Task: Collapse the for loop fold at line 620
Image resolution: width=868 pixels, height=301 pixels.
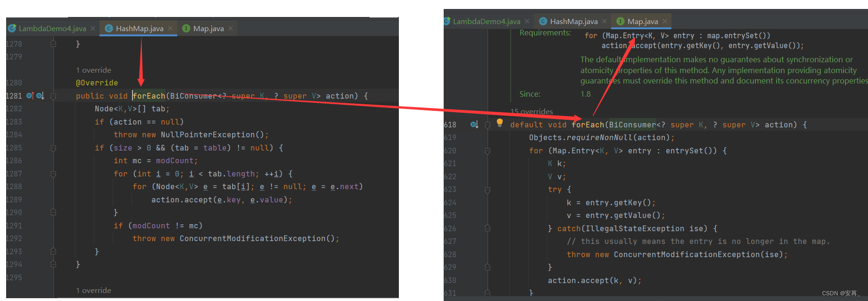Action: point(488,151)
